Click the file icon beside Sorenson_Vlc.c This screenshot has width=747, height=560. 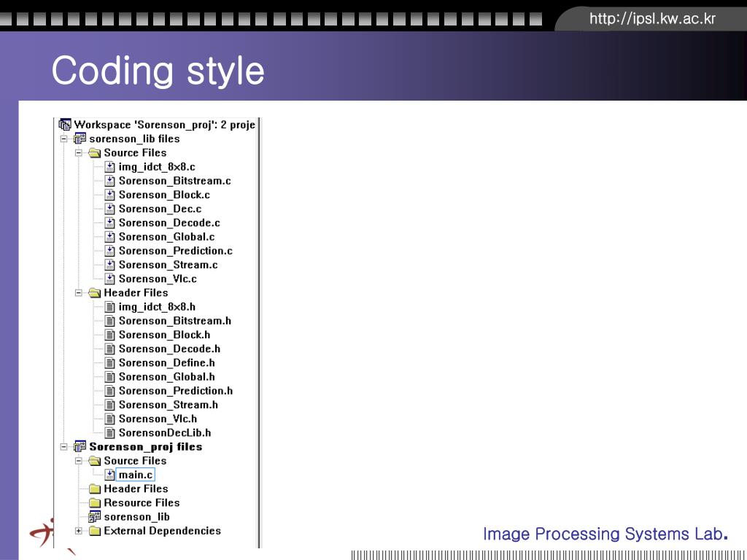tap(110, 279)
